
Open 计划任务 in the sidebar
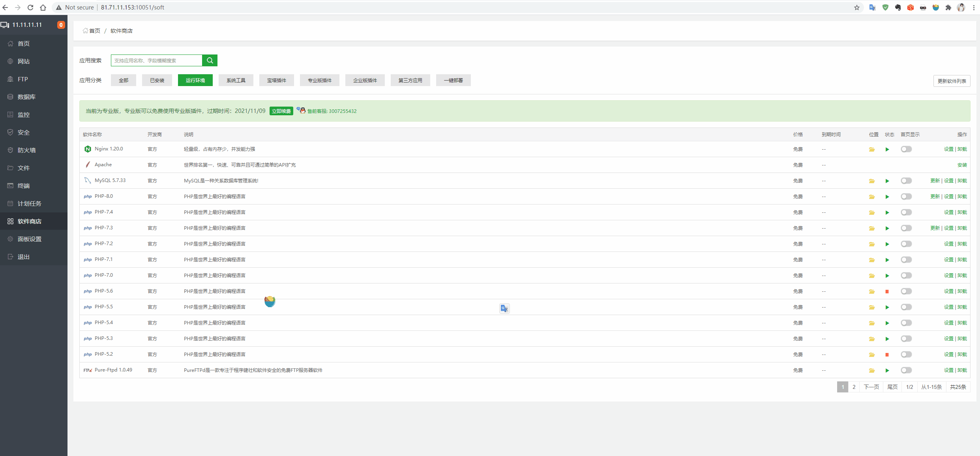click(x=34, y=203)
